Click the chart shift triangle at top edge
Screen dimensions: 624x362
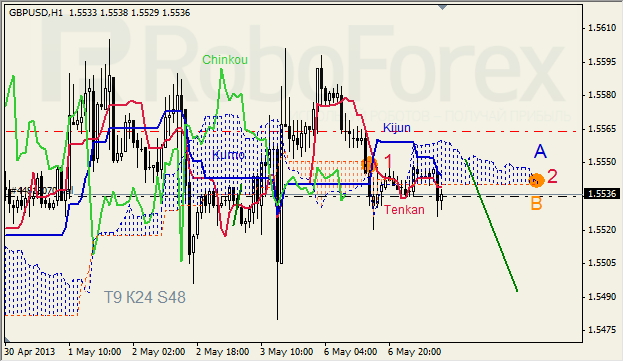point(442,7)
